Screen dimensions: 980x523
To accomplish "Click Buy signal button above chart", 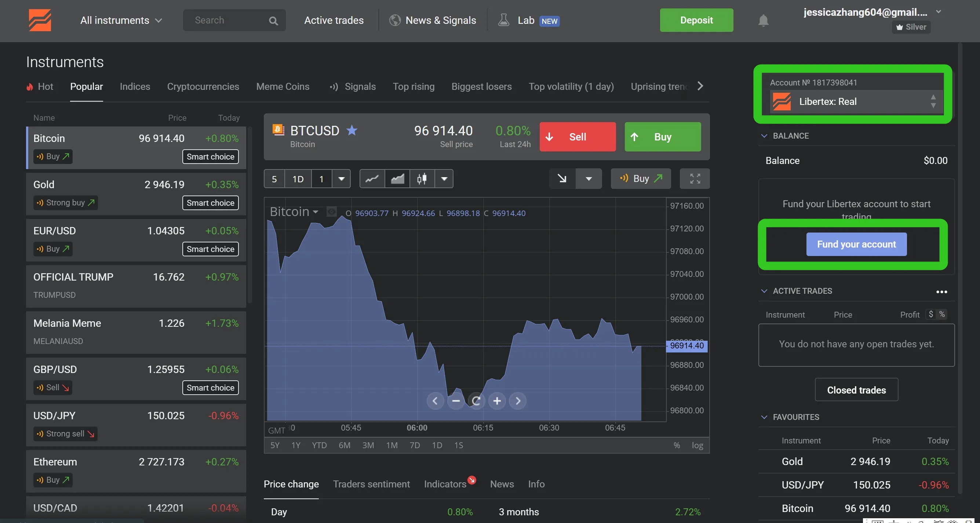I will pyautogui.click(x=641, y=178).
